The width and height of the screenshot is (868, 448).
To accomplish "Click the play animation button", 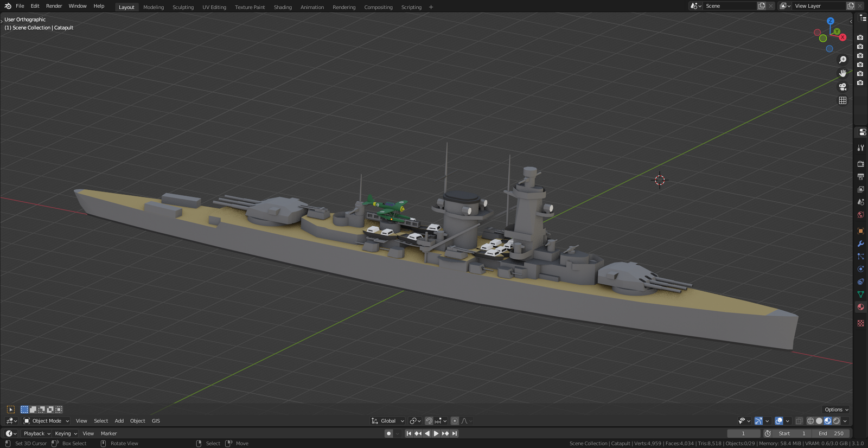I will (x=436, y=433).
